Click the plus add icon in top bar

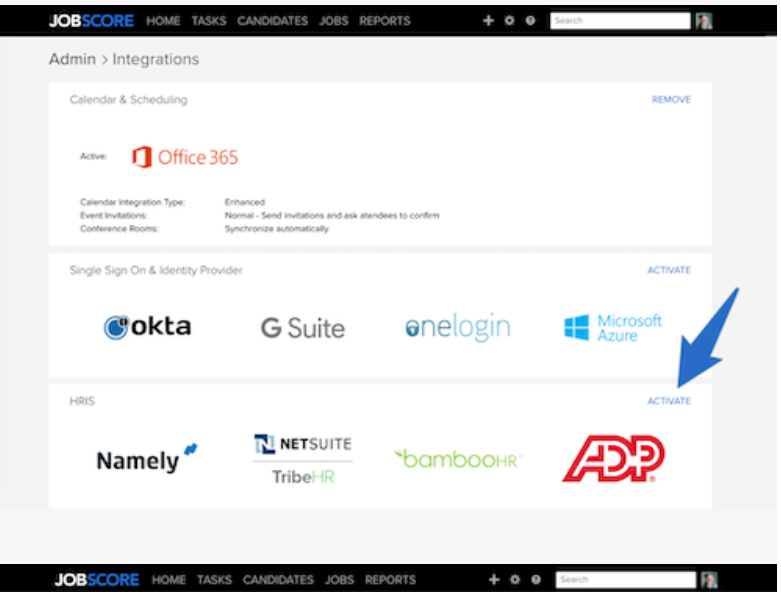(488, 20)
